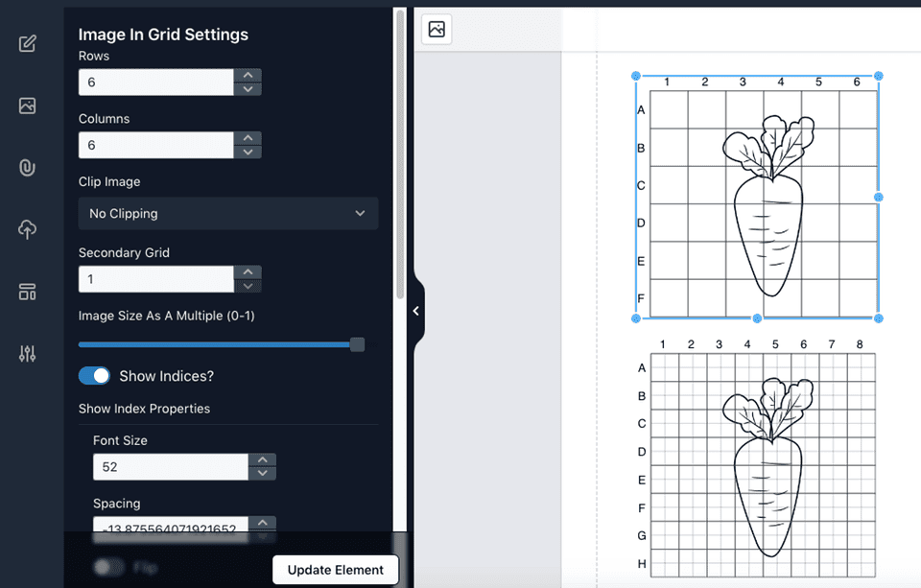Viewport: 921px width, 588px height.
Task: Increase the Rows value with up arrow
Action: click(x=248, y=75)
